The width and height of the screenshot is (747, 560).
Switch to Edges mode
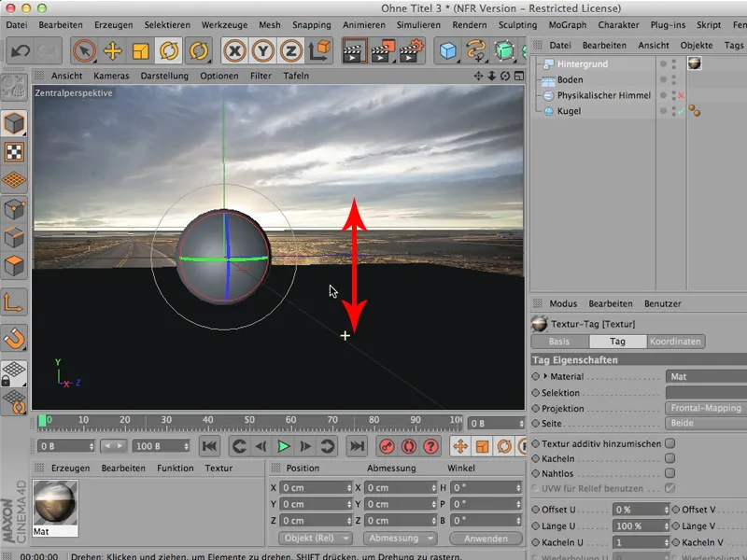14,237
